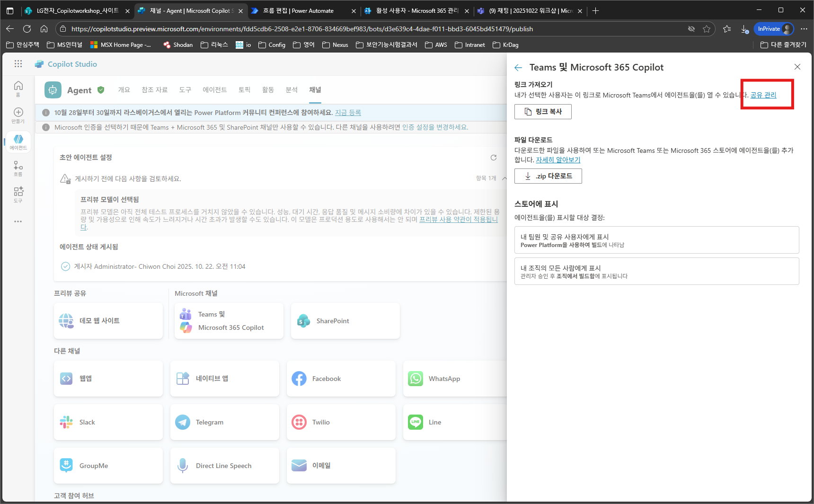Select 내 조직의 모든 사람에게 표시 option
Viewport: 814px width, 504px height.
click(657, 271)
